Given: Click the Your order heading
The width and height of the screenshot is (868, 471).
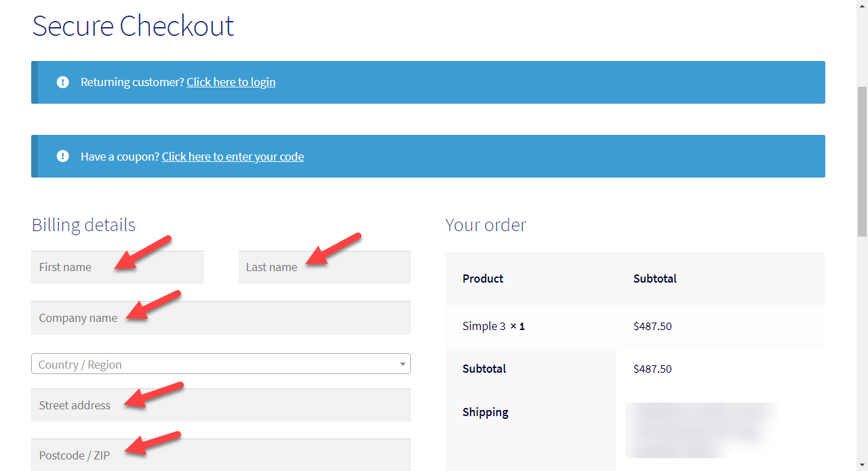Looking at the screenshot, I should coord(486,225).
